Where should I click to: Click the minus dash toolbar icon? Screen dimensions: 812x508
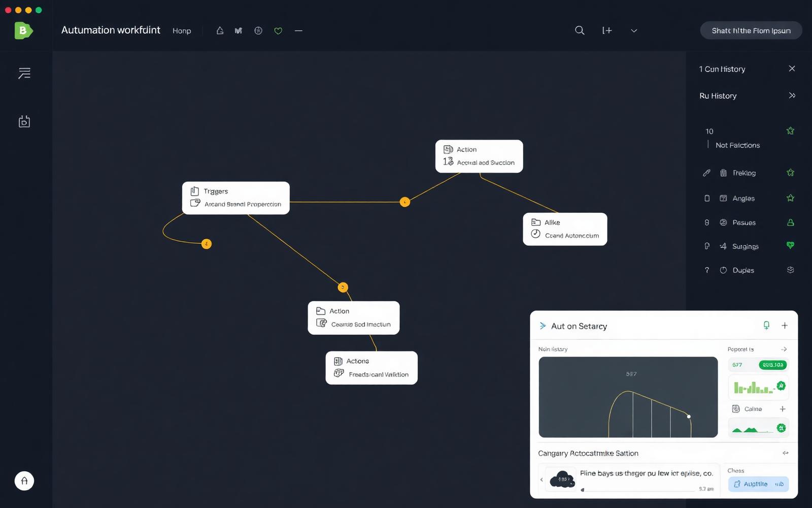(298, 30)
